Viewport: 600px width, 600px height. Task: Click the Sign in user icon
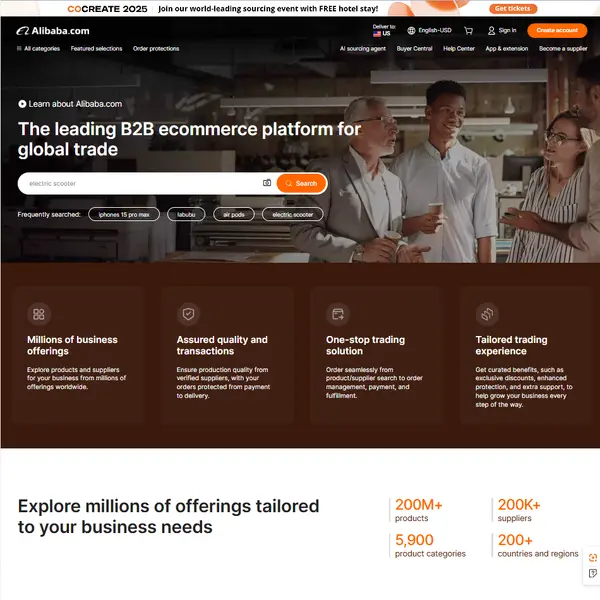point(491,31)
